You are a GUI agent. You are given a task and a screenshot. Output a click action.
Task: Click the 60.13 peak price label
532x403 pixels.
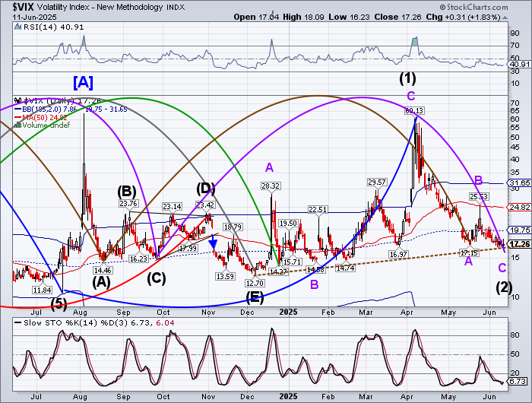pos(414,111)
